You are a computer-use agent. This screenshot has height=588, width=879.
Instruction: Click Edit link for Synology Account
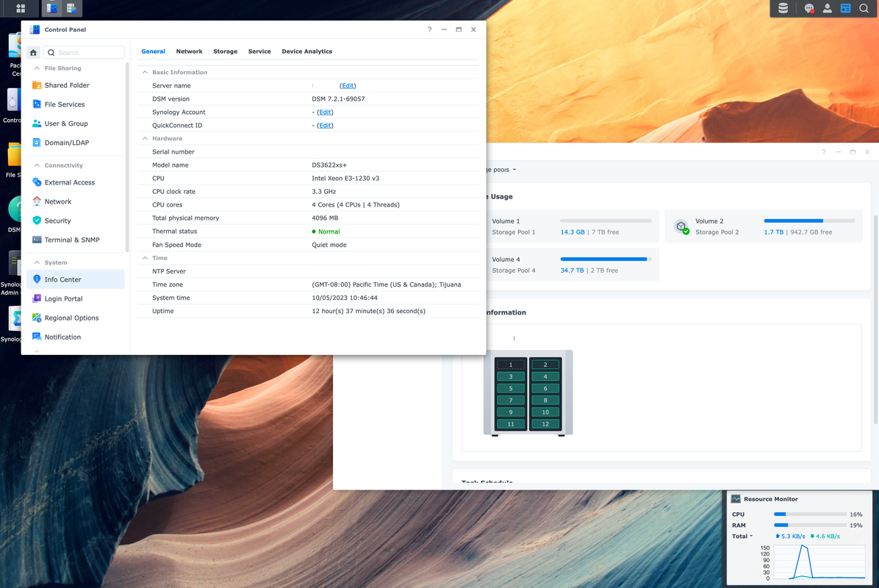click(325, 112)
